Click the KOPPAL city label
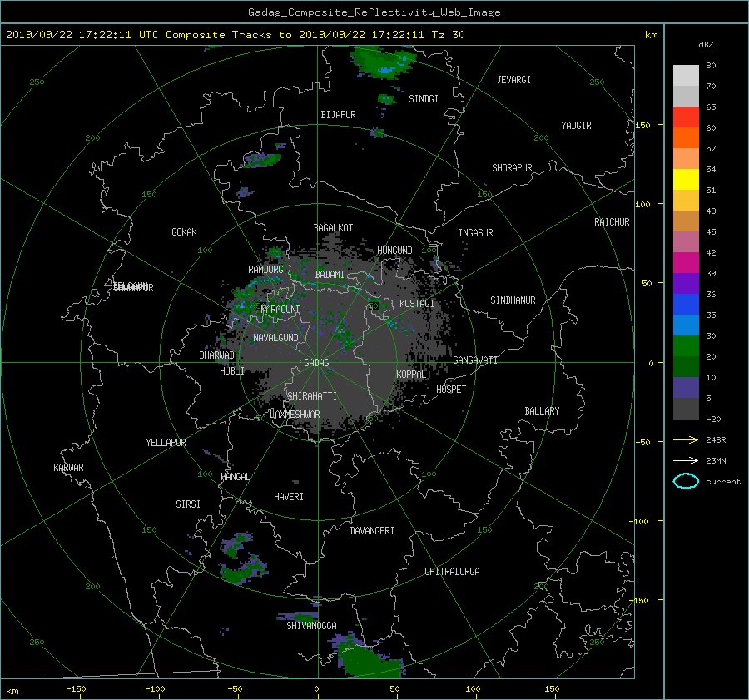This screenshot has width=749, height=700. pos(411,375)
